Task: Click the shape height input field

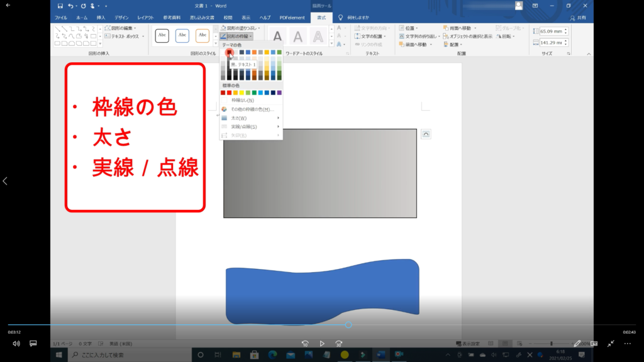Action: click(551, 31)
